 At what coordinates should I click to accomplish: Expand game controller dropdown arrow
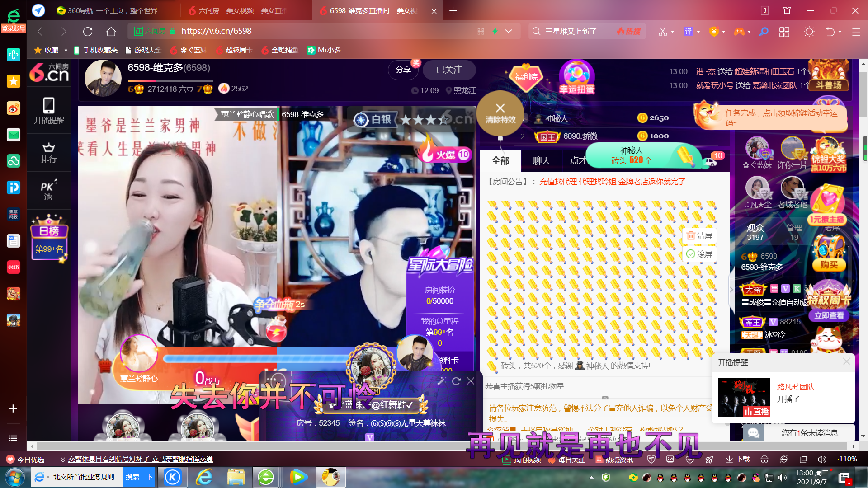(x=749, y=32)
